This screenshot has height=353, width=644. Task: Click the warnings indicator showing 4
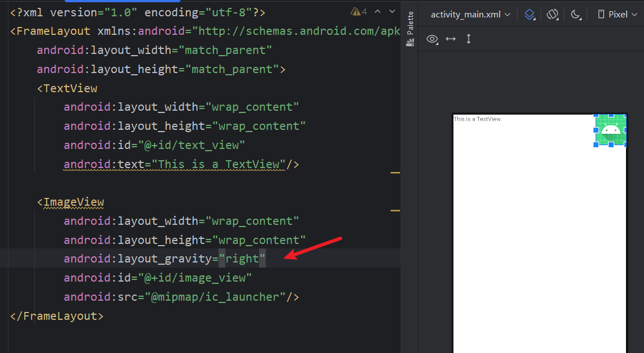point(359,12)
